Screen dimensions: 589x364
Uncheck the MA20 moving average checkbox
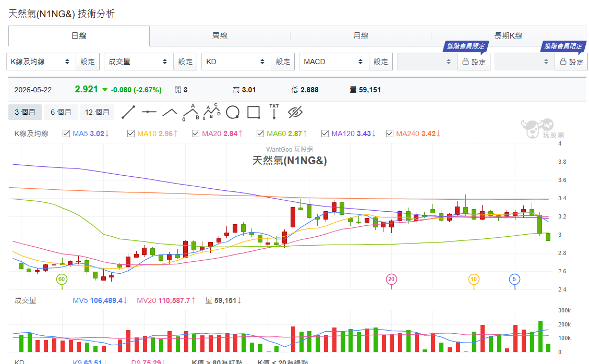195,134
